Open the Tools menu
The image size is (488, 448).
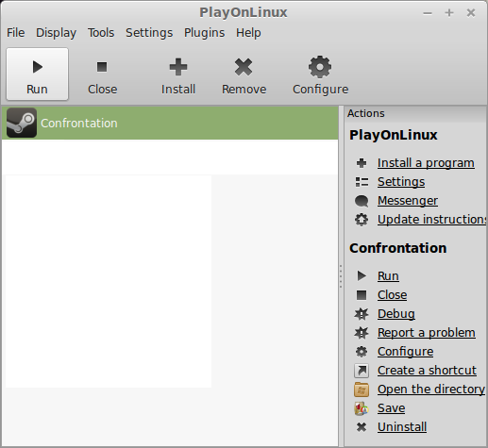coord(101,33)
